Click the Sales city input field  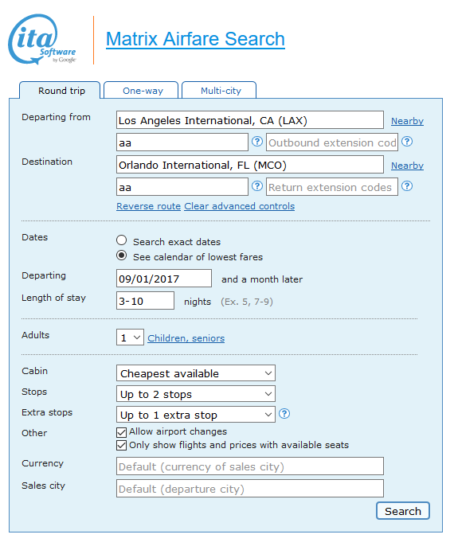pyautogui.click(x=250, y=488)
